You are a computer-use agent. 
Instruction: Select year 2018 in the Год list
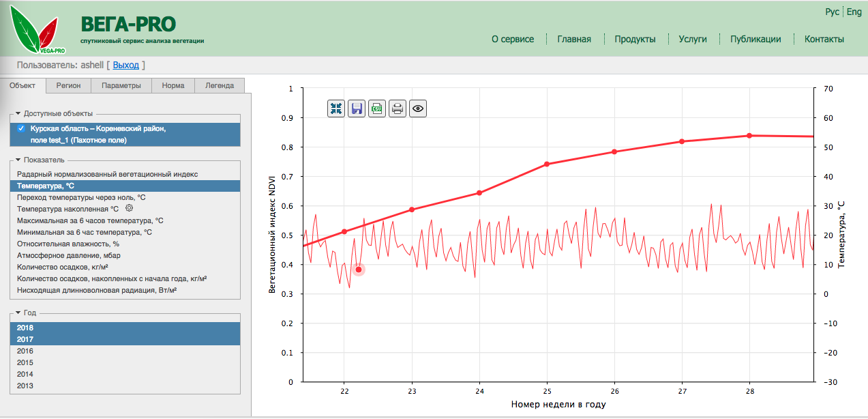[x=24, y=328]
